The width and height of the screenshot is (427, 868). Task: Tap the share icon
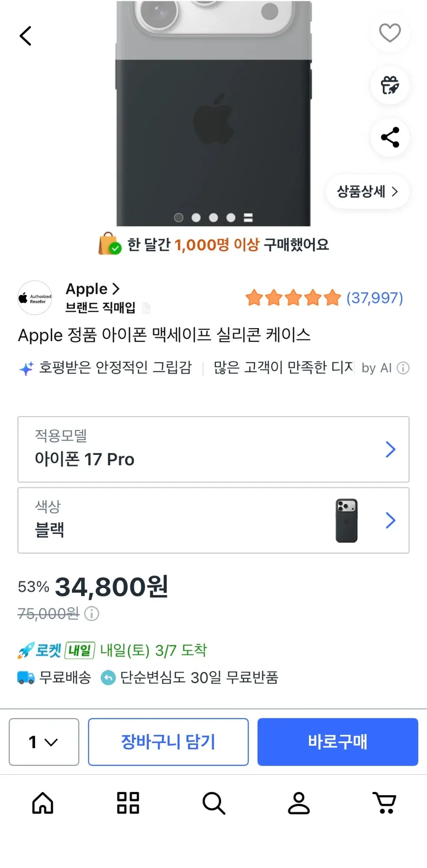point(390,137)
